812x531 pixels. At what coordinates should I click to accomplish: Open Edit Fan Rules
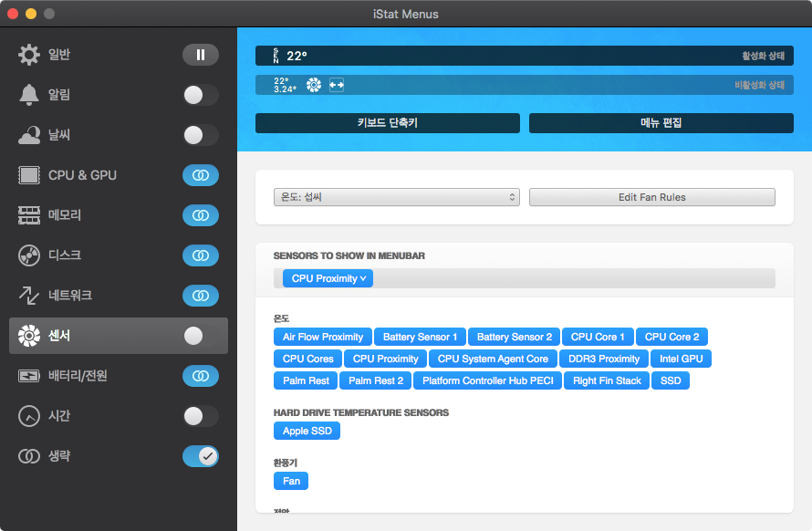click(652, 197)
